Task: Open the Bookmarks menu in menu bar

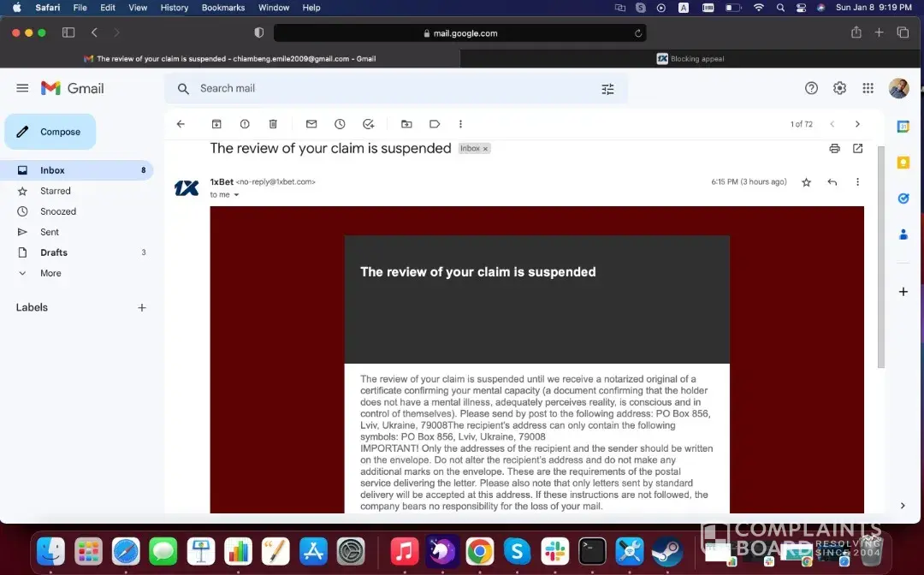Action: (x=222, y=8)
